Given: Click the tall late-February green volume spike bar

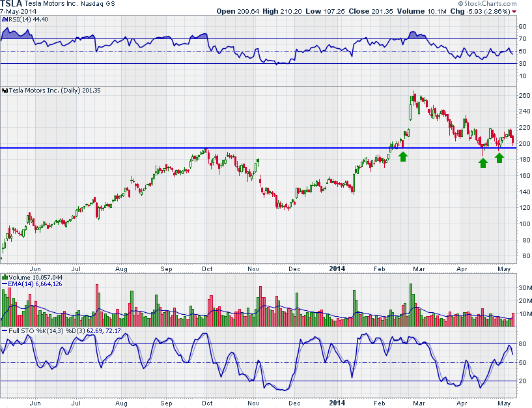Looking at the screenshot, I should pos(412,305).
